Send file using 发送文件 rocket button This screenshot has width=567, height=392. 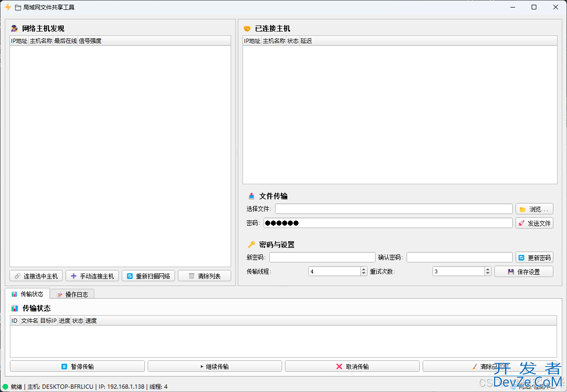click(x=534, y=223)
